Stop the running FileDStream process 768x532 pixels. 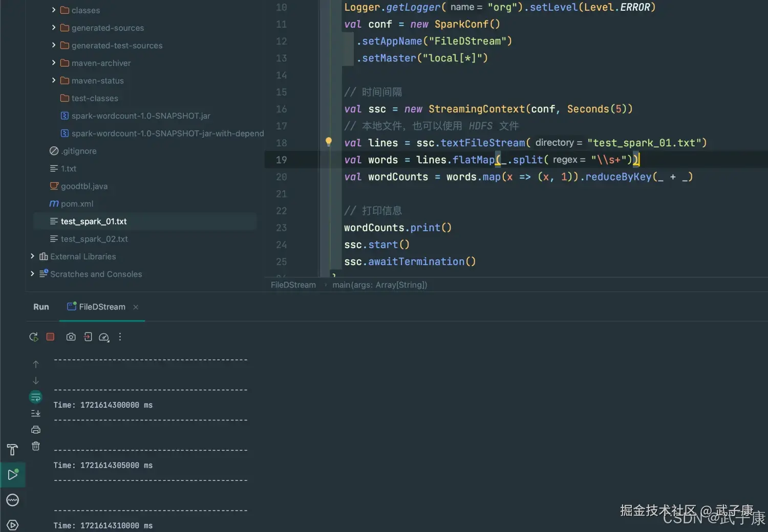(x=50, y=337)
